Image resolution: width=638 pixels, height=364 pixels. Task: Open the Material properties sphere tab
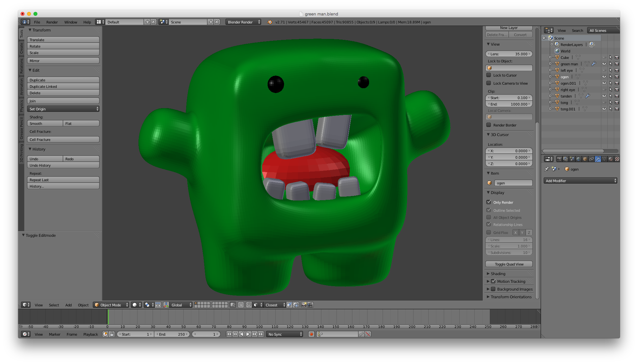click(x=611, y=159)
